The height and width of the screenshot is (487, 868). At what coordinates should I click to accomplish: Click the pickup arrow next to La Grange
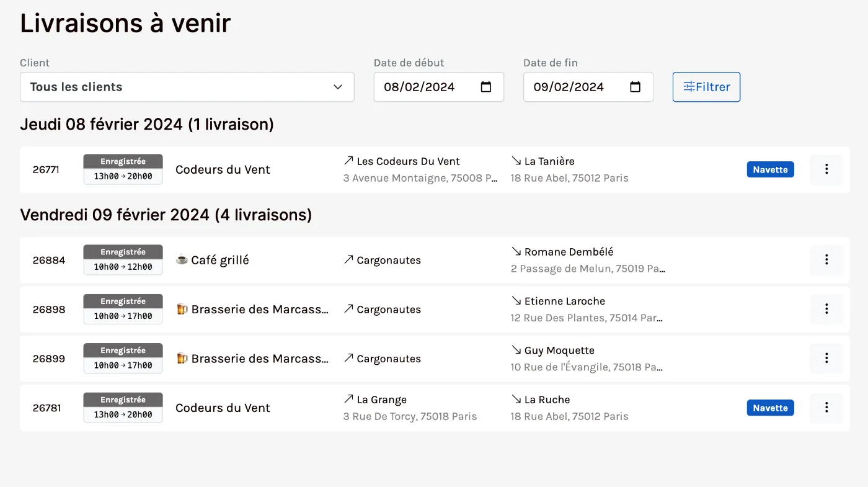348,400
